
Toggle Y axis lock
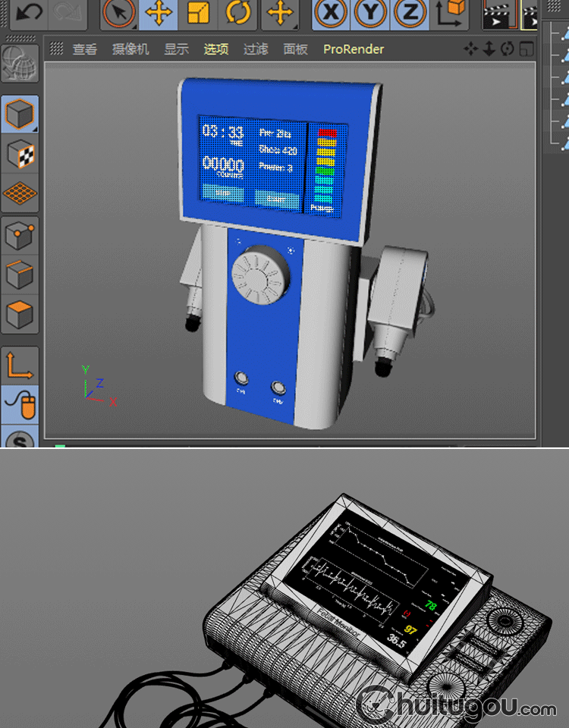tap(370, 13)
